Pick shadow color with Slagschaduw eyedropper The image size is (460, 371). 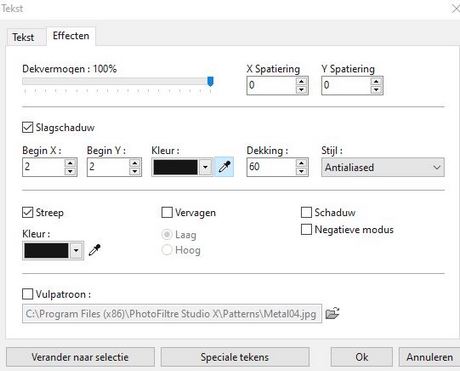(224, 167)
